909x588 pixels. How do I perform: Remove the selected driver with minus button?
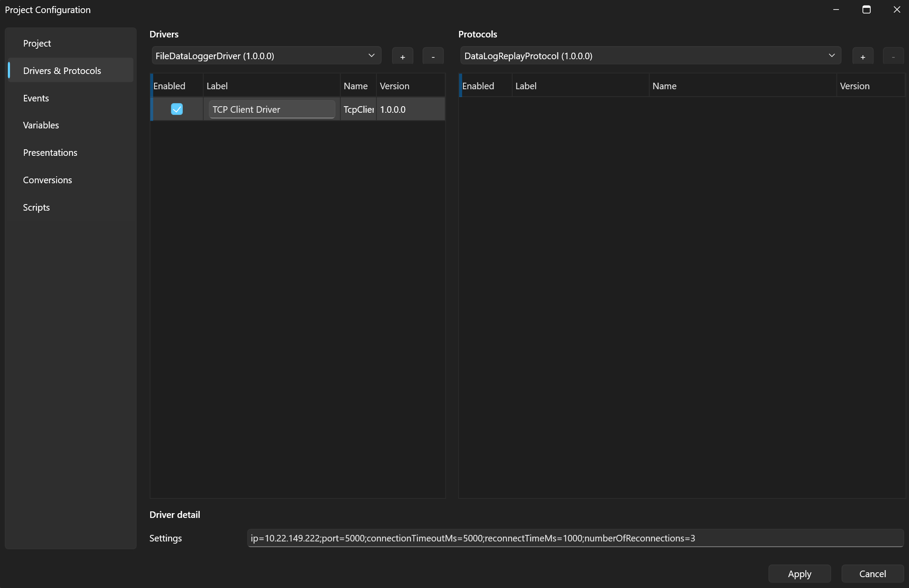click(433, 57)
